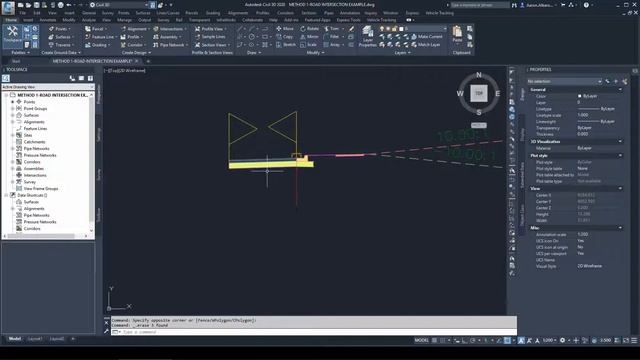Select the Mirror tool
Viewport: 640px width, 360px height.
tap(309, 37)
